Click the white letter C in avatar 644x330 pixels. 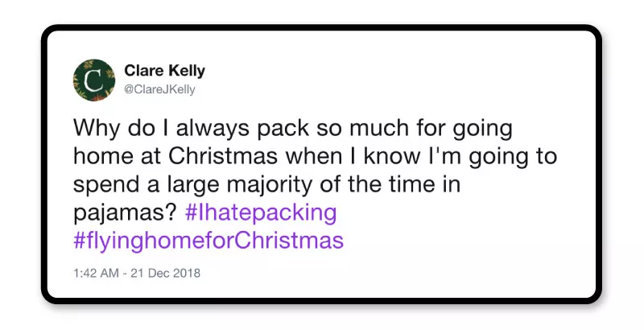tap(93, 80)
